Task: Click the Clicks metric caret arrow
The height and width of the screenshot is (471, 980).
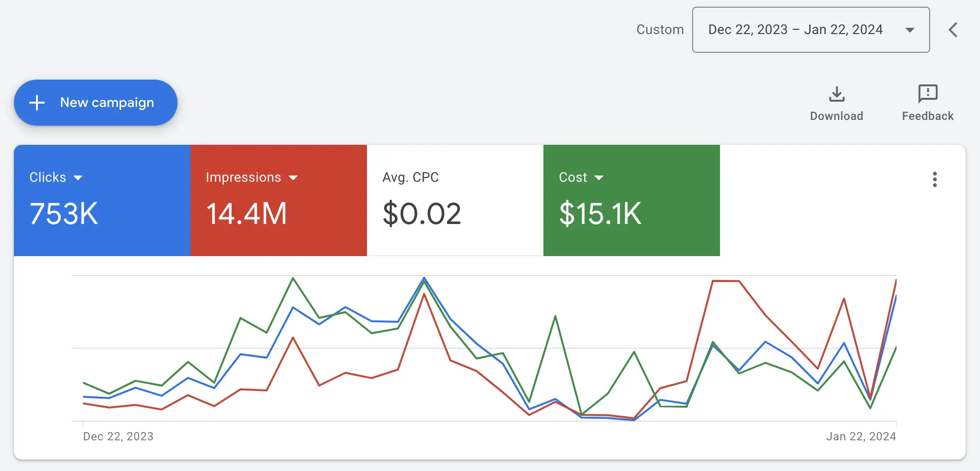Action: tap(78, 178)
